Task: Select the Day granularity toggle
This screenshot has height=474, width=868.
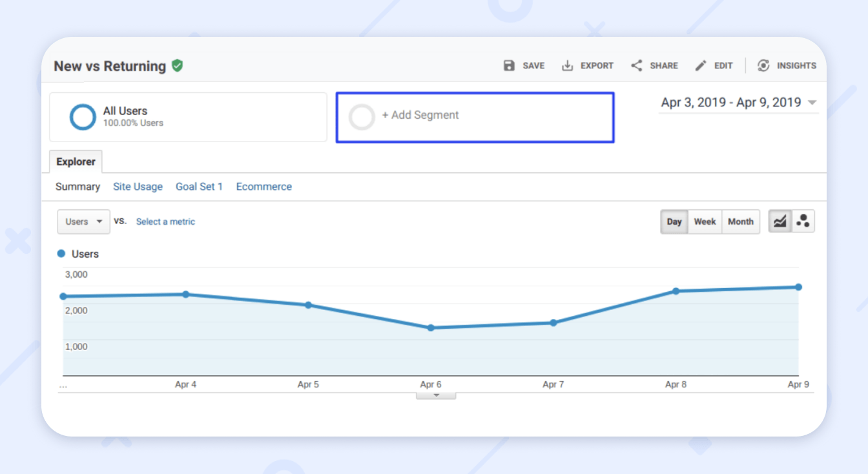Action: [674, 222]
